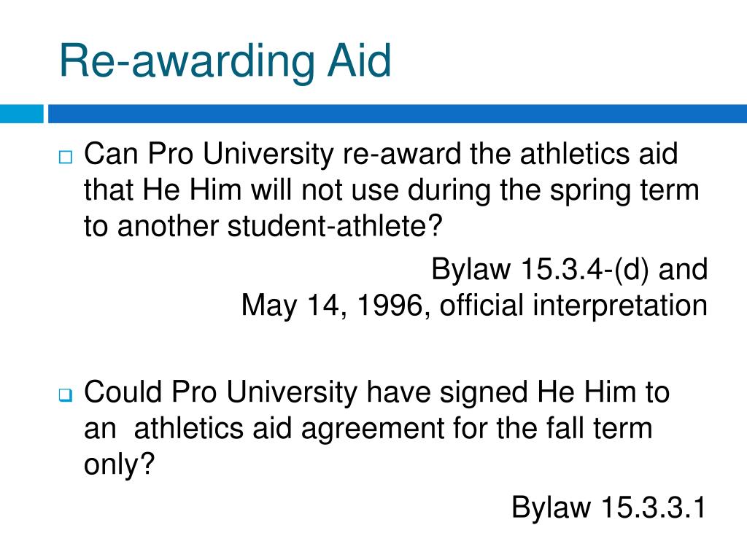
Task: Click the blue square bullet beside 'Could Pro University'
Action: tap(66, 394)
